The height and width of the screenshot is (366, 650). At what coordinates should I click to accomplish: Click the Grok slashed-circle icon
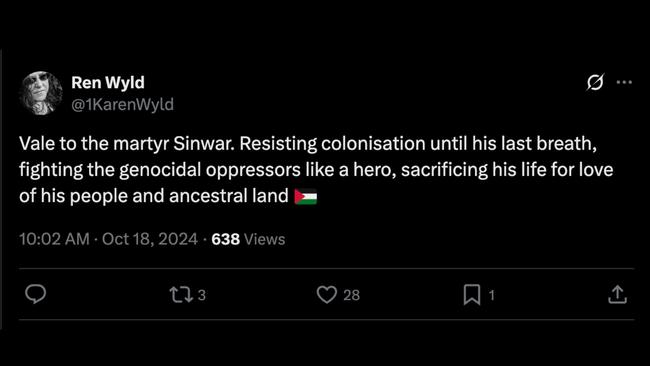pyautogui.click(x=595, y=82)
